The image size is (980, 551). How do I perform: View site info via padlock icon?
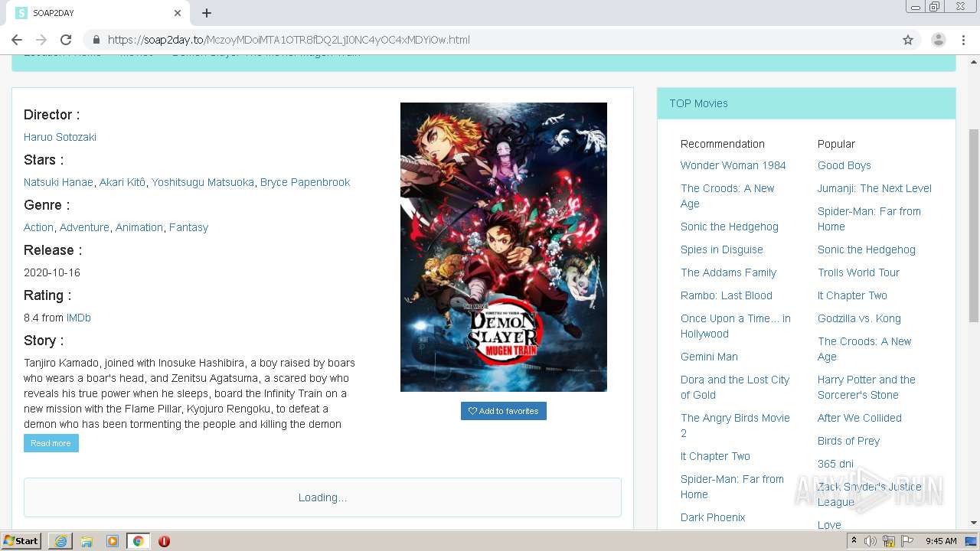click(x=96, y=40)
